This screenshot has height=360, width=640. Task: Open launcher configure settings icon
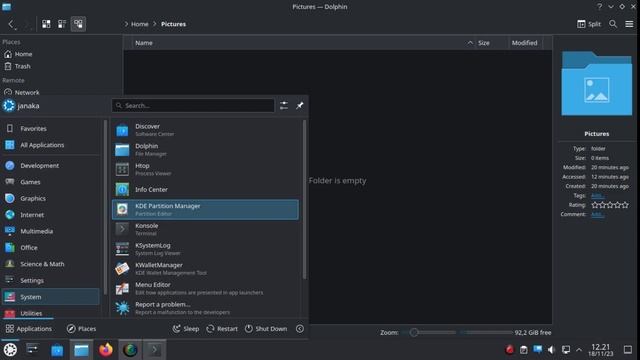click(x=284, y=105)
